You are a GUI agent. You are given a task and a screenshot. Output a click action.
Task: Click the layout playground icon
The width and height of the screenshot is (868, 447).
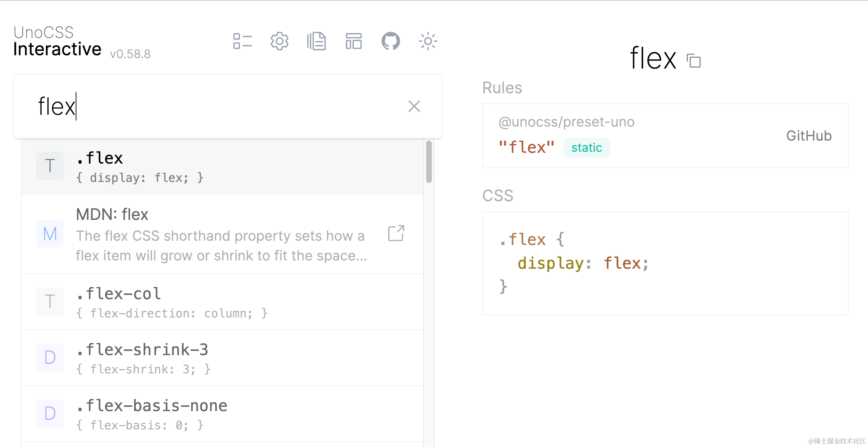354,41
